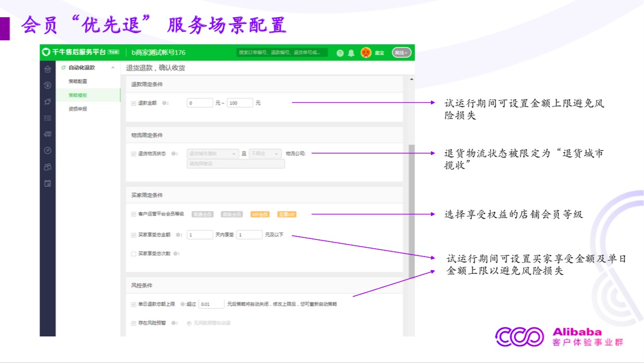Select the 普通会员 member level tag
This screenshot has width=644, height=363.
[x=203, y=214]
